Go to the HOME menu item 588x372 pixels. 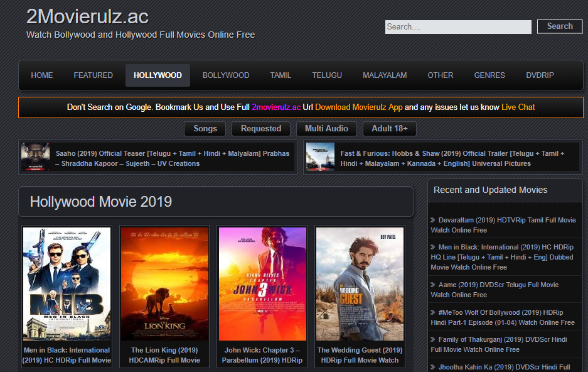(x=42, y=75)
